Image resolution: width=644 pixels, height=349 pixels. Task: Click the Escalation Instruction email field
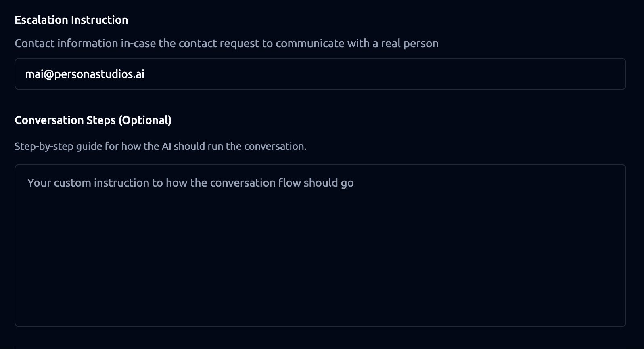click(320, 74)
